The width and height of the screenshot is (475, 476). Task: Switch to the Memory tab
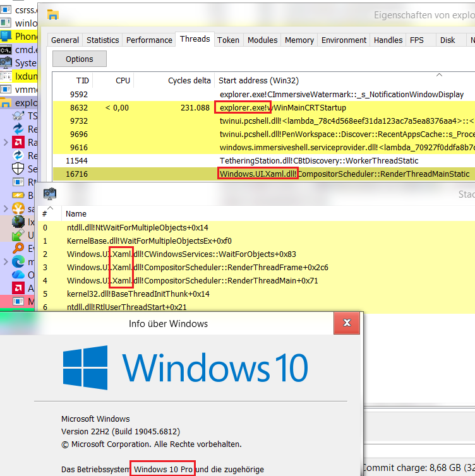pyautogui.click(x=299, y=40)
